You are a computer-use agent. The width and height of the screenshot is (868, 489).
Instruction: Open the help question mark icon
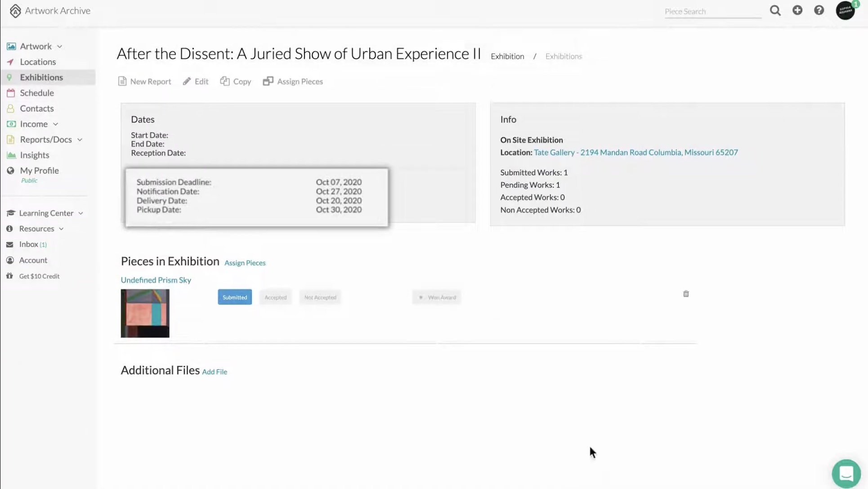click(819, 10)
